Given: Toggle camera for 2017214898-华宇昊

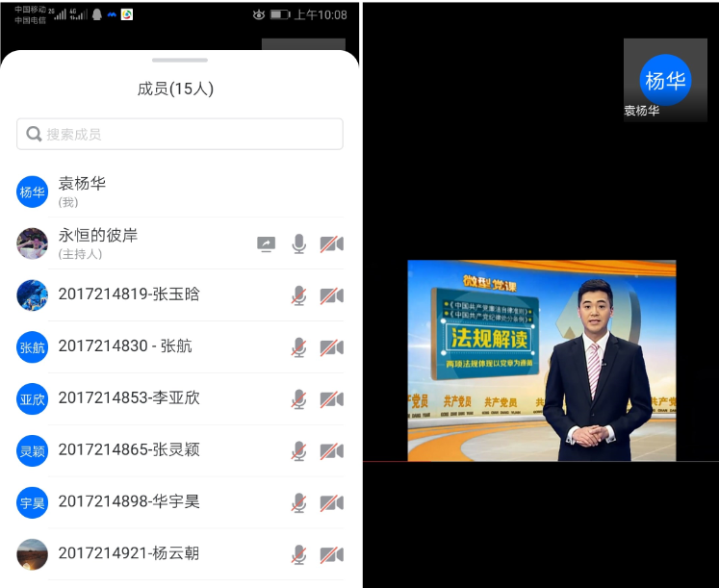Looking at the screenshot, I should pyautogui.click(x=332, y=503).
